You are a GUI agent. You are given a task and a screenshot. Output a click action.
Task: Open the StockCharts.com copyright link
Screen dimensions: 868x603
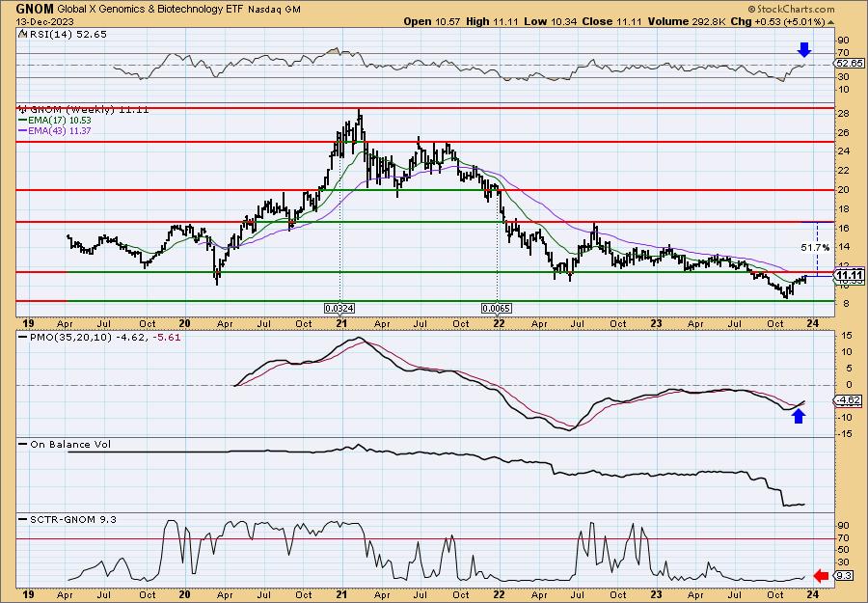(x=791, y=9)
